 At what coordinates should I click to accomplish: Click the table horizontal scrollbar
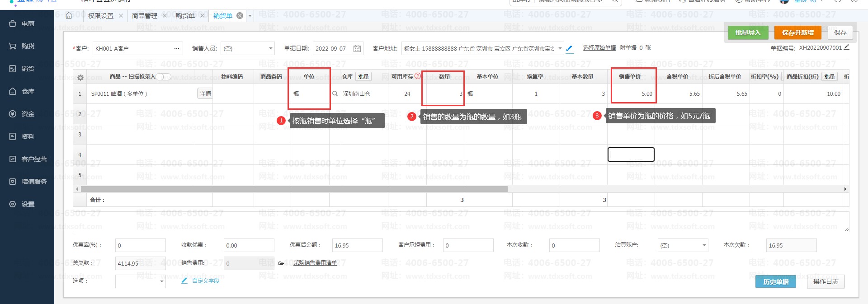[x=294, y=189]
